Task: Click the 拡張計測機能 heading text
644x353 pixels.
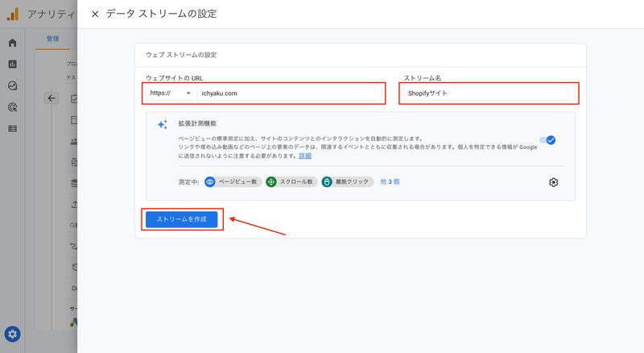Action: 197,123
